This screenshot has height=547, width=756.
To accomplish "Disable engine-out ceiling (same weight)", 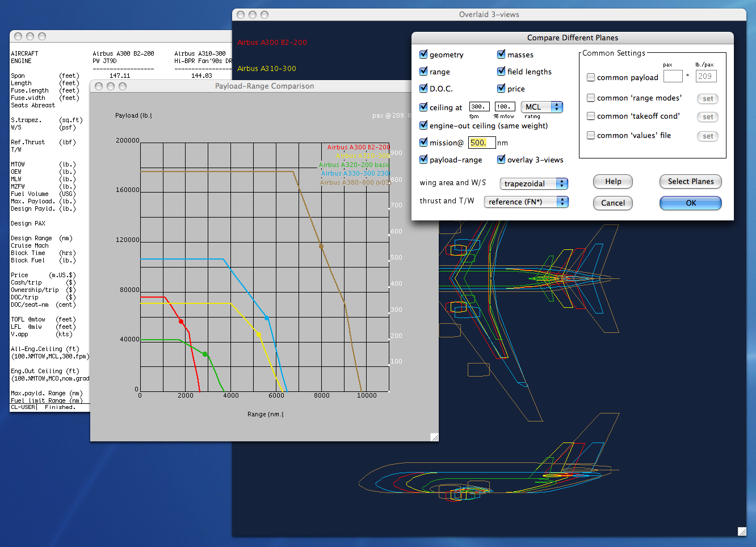I will (x=423, y=126).
